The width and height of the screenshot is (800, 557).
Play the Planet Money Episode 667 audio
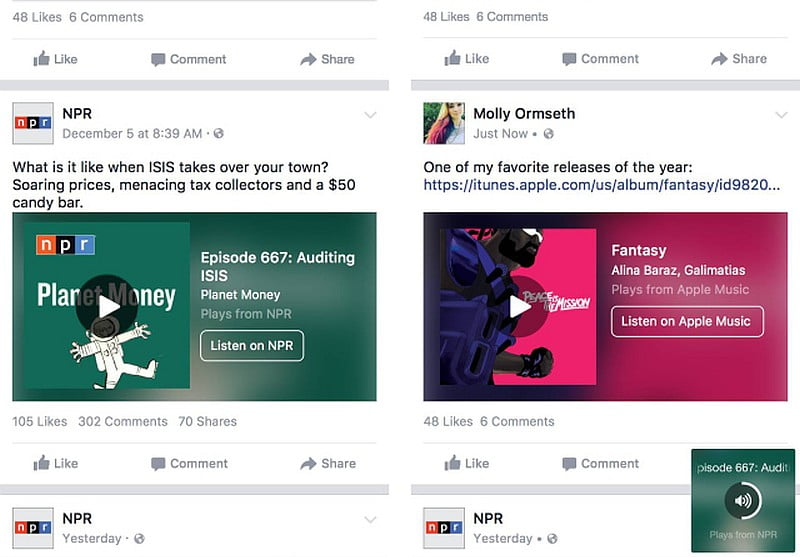[107, 306]
